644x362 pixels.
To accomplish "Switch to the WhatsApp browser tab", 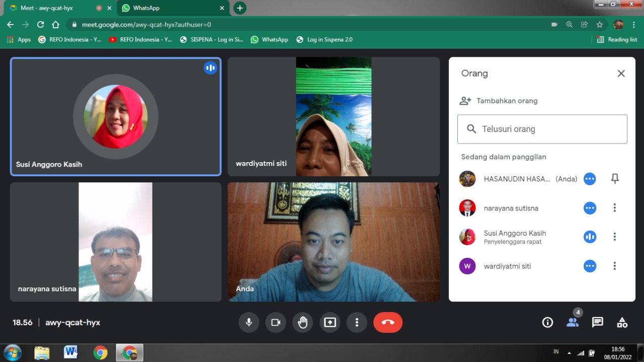I will point(170,8).
